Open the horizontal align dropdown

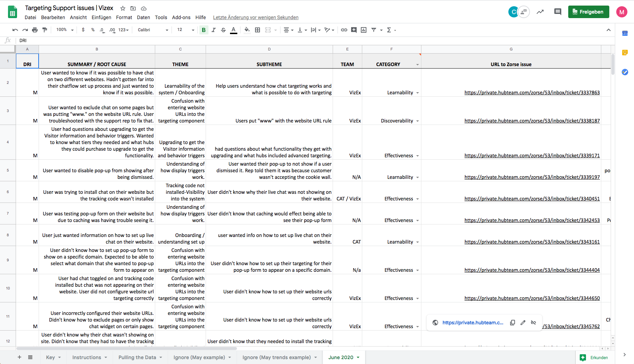(288, 30)
